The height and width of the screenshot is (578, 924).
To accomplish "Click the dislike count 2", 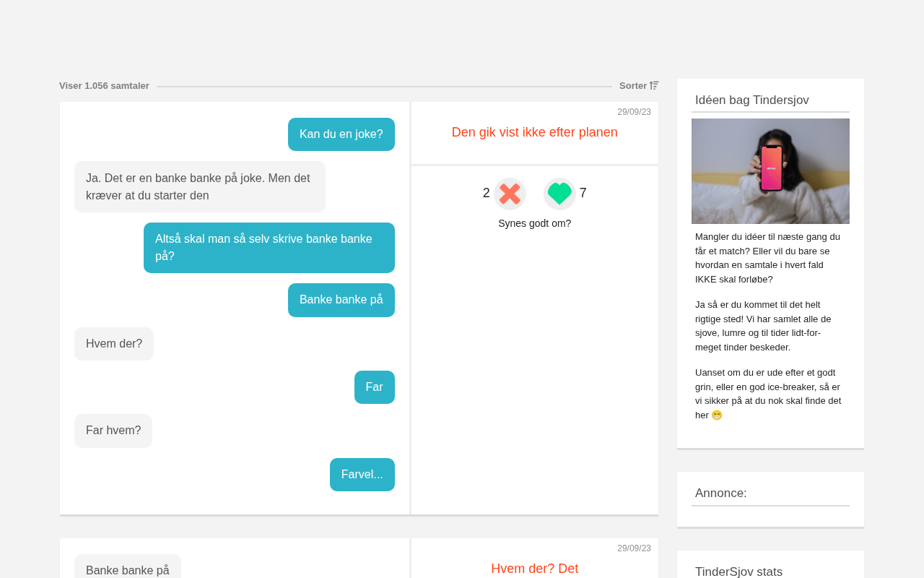I will pos(487,193).
